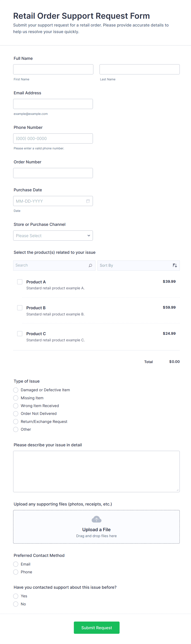
Task: Tick the Product B checkbox
Action: pyautogui.click(x=20, y=308)
